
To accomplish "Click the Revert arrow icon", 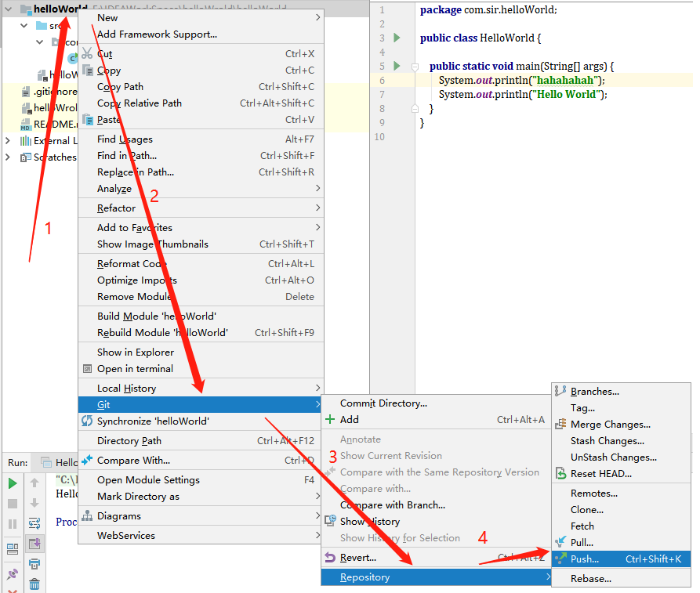I will [x=330, y=557].
